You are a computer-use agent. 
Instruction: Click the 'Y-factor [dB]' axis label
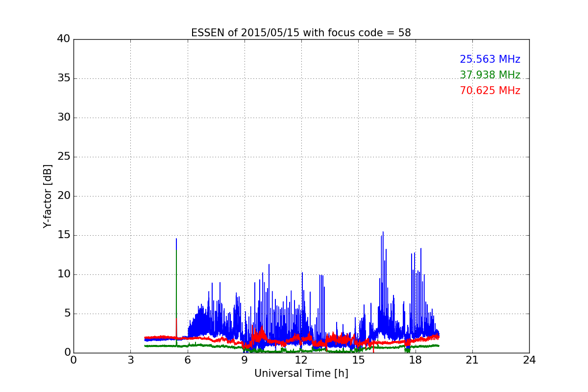pyautogui.click(x=48, y=196)
